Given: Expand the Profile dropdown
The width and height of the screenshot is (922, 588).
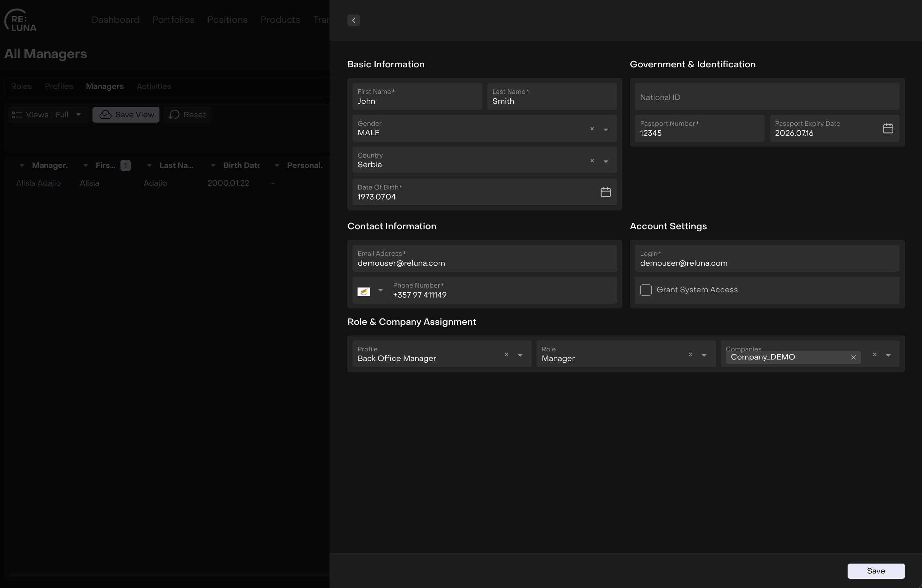Looking at the screenshot, I should [520, 355].
